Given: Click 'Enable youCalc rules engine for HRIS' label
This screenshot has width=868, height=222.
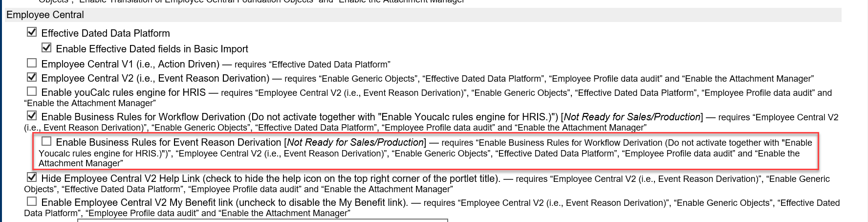Looking at the screenshot, I should [x=124, y=92].
